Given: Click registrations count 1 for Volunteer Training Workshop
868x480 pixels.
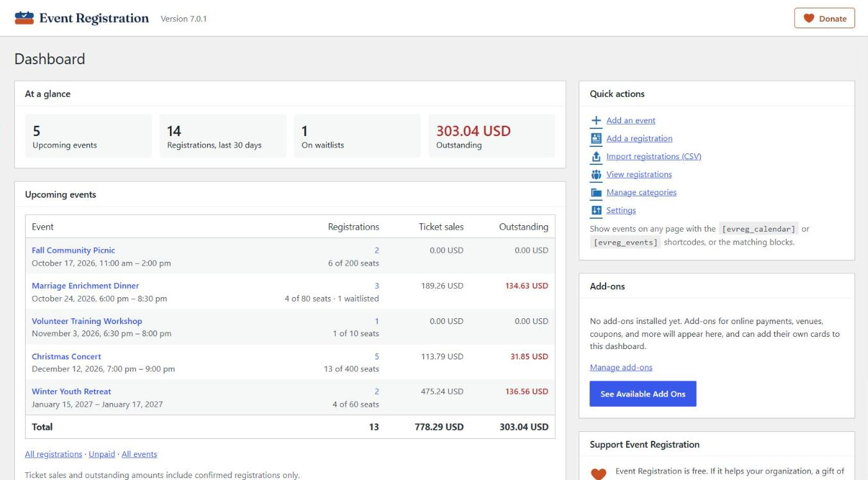Looking at the screenshot, I should pyautogui.click(x=377, y=321).
